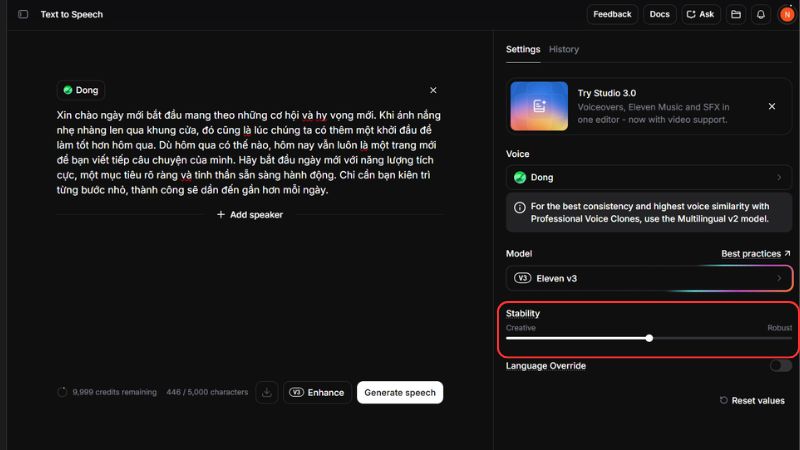
Task: Click the green avatar in Voice selector
Action: [x=520, y=178]
